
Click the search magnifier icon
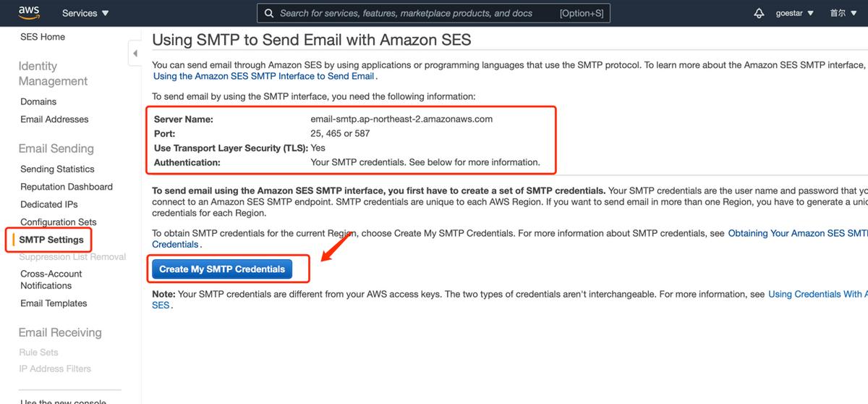268,13
